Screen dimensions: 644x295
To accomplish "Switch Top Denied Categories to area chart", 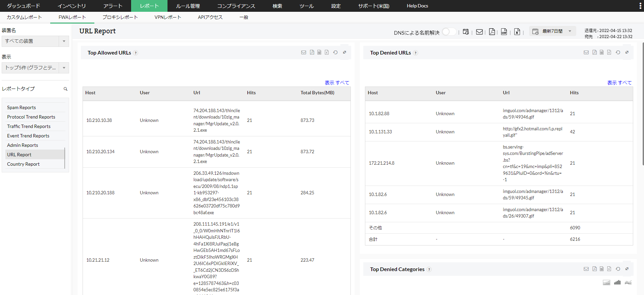I will pyautogui.click(x=607, y=283).
